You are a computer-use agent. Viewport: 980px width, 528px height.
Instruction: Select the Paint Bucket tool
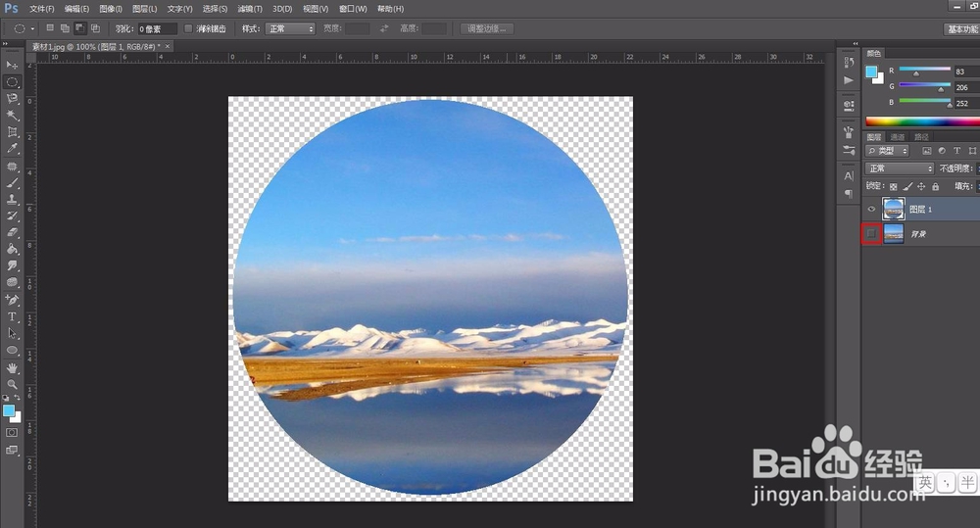pyautogui.click(x=12, y=249)
